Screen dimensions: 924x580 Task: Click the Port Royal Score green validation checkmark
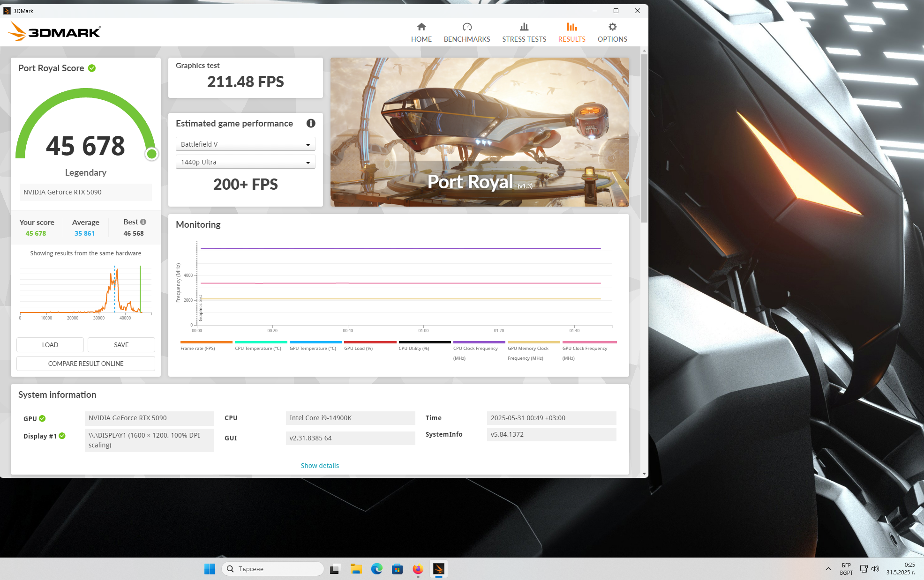click(92, 68)
